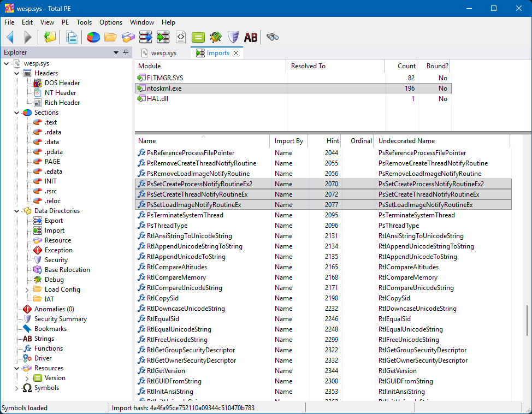This screenshot has width=532, height=414.
Task: Expand the Version tree node
Action: tap(27, 378)
